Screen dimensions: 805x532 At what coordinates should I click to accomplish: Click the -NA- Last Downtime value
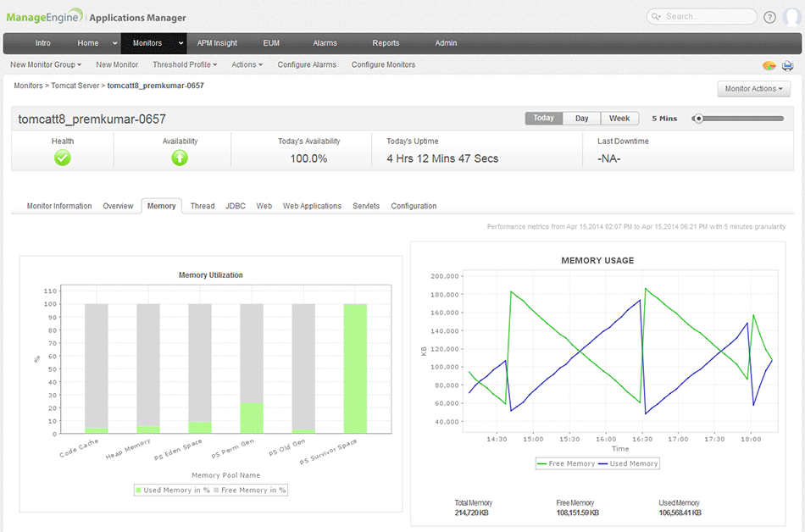click(609, 158)
